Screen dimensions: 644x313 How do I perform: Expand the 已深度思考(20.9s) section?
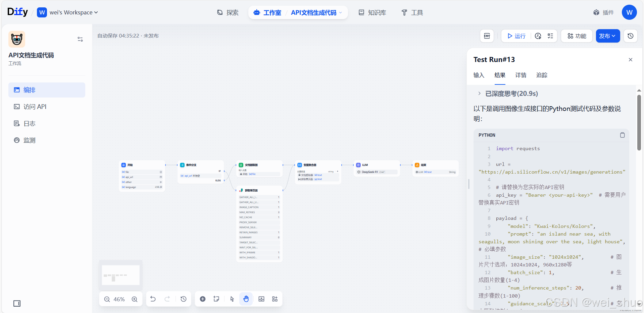click(x=479, y=93)
